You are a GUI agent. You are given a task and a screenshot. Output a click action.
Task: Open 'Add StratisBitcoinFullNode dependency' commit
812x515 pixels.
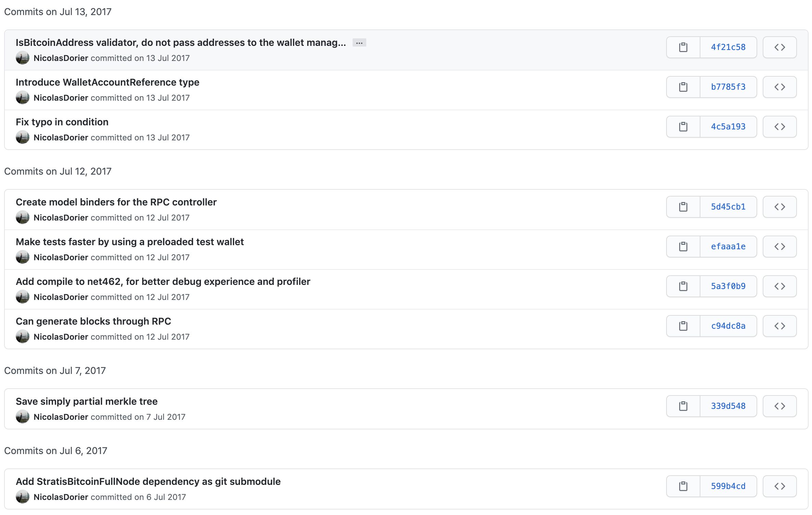click(x=148, y=481)
